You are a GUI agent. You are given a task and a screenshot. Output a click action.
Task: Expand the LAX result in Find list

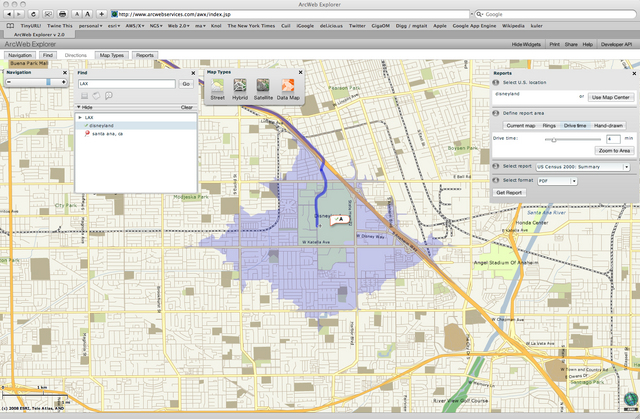click(x=80, y=117)
